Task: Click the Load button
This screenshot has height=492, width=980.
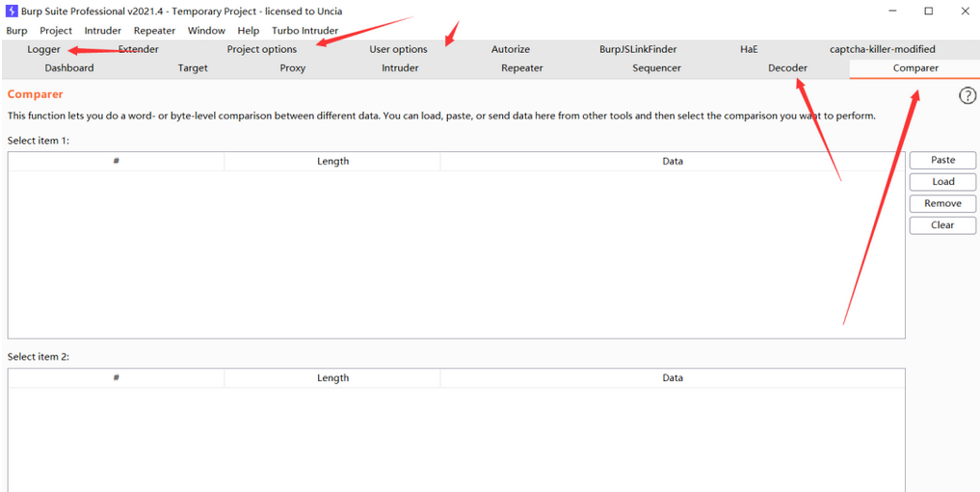Action: pos(942,182)
